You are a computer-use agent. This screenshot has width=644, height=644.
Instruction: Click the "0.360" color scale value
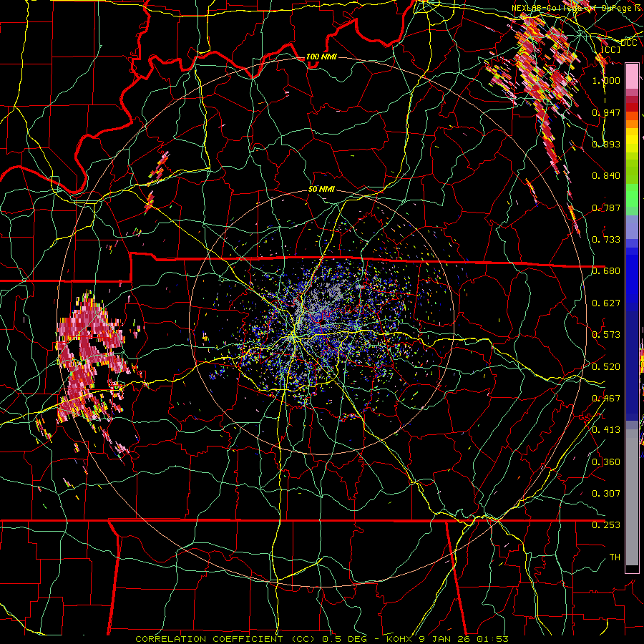click(606, 462)
